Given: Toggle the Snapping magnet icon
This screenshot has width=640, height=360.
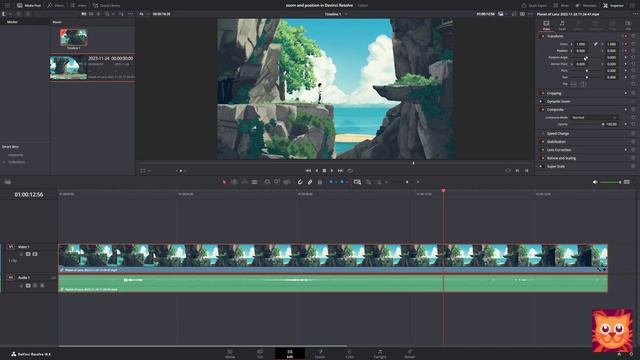Looking at the screenshot, I should (300, 182).
